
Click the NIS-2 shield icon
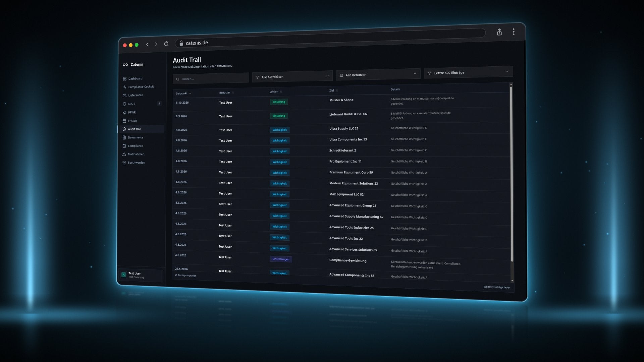pos(124,104)
